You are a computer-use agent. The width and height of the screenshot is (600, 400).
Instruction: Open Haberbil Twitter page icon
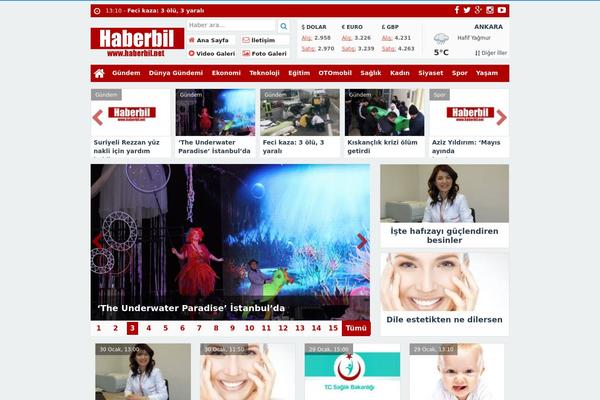(x=467, y=10)
